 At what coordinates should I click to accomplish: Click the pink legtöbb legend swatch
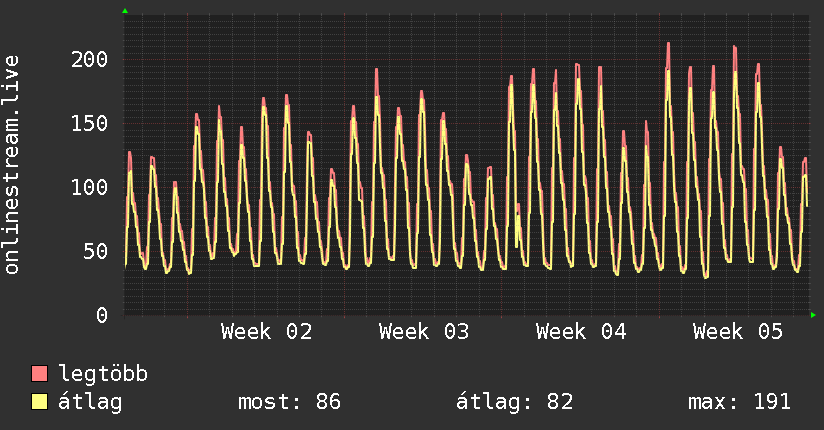(39, 373)
